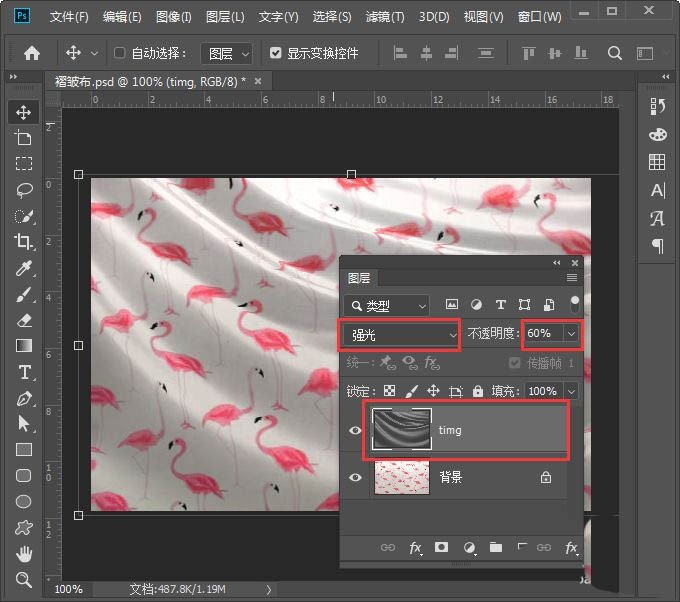Select the Rectangle shape tool
The image size is (680, 602).
pos(23,450)
